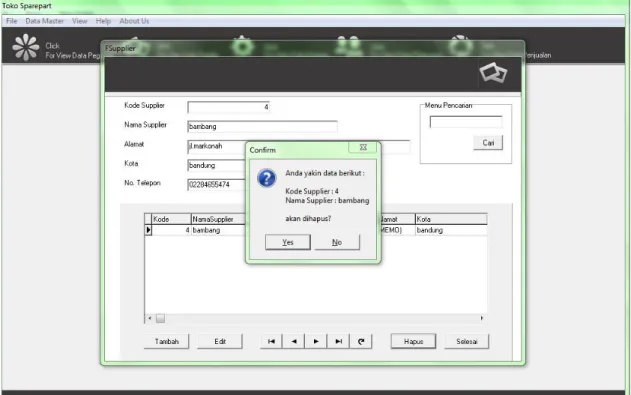Click the Toko Sparepart window title
The width and height of the screenshot is (631, 395).
coord(27,6)
